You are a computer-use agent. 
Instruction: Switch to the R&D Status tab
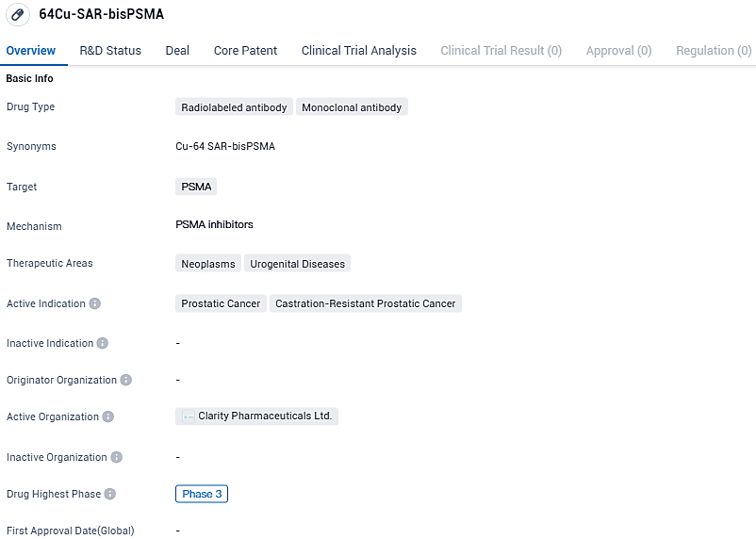110,51
